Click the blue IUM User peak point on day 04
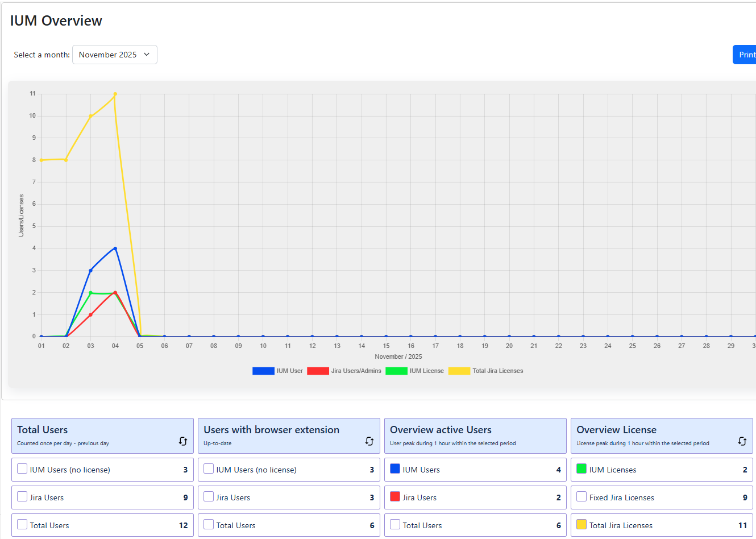Screen dimensions: 756x539 pos(115,248)
